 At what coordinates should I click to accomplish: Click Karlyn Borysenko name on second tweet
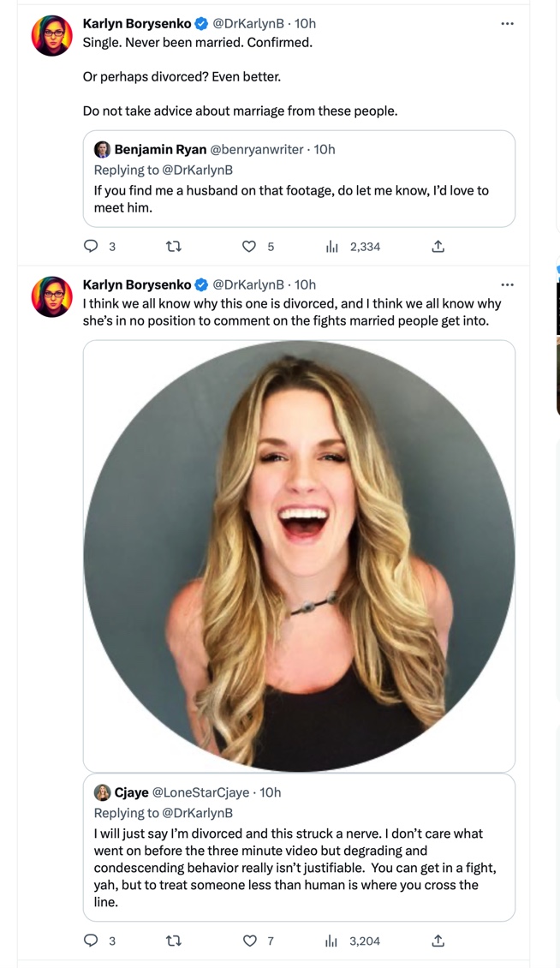pyautogui.click(x=137, y=284)
